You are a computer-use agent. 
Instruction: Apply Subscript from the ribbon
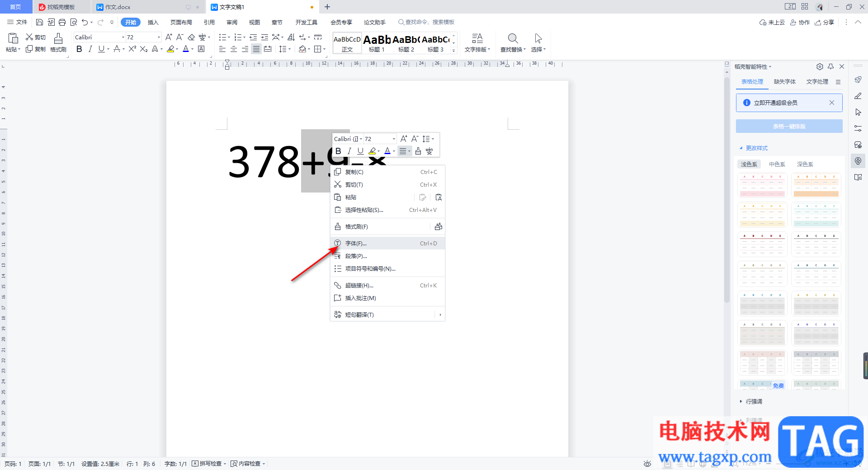[x=144, y=49]
